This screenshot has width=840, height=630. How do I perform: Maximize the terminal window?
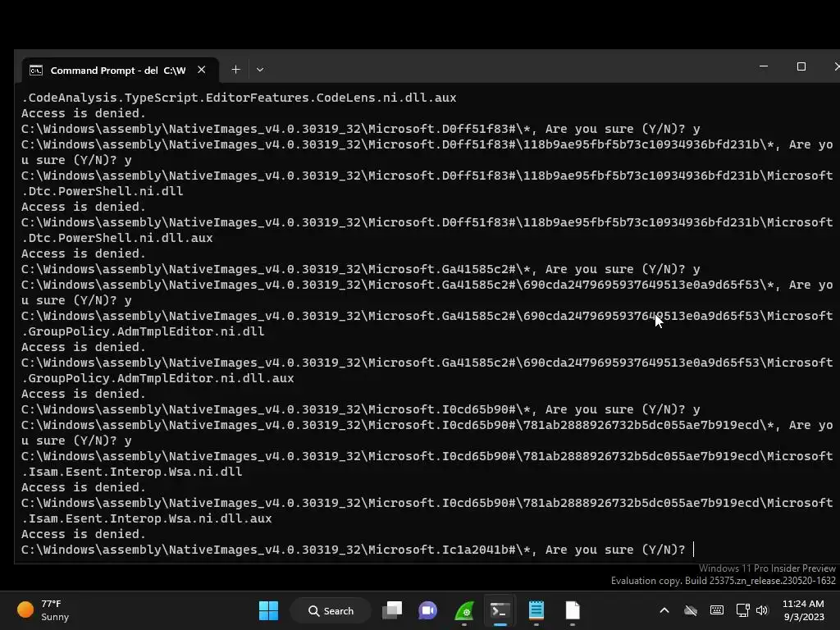click(801, 66)
